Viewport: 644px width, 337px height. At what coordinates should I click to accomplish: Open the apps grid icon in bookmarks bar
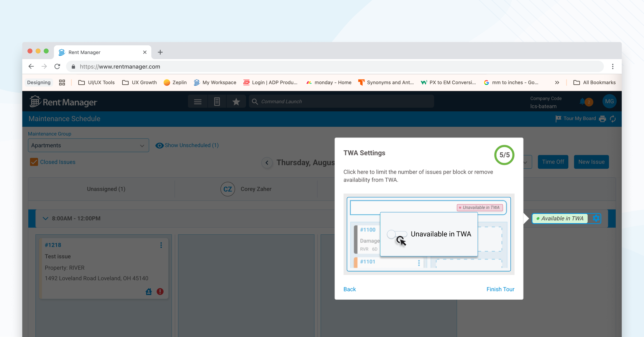(x=62, y=82)
